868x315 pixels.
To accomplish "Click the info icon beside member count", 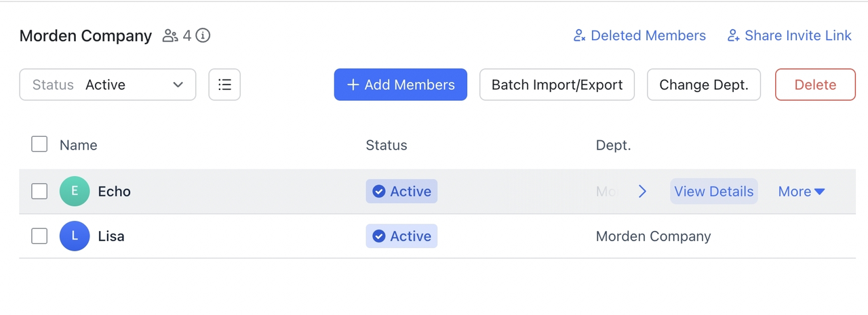I will tap(203, 36).
